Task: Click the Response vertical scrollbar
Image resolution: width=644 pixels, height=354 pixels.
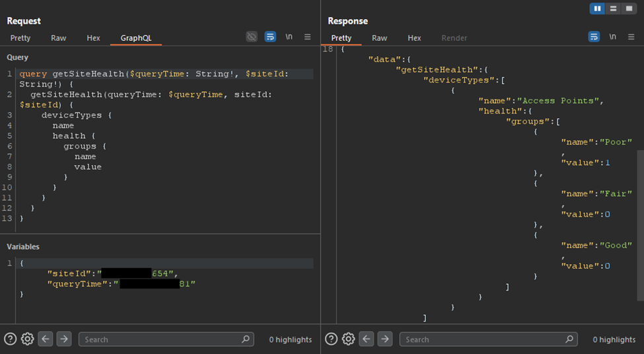Action: click(x=640, y=225)
